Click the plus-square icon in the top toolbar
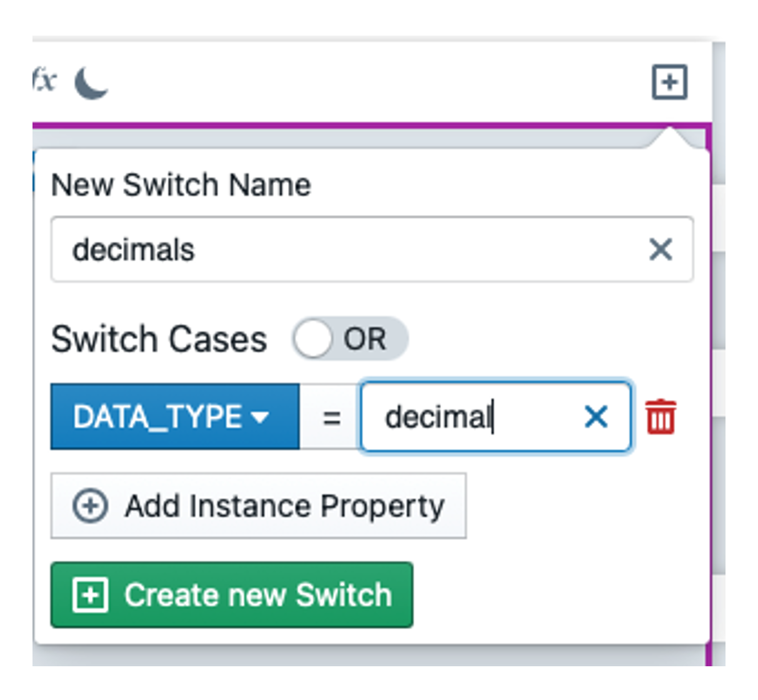Screen dimensions: 758x700 click(669, 82)
